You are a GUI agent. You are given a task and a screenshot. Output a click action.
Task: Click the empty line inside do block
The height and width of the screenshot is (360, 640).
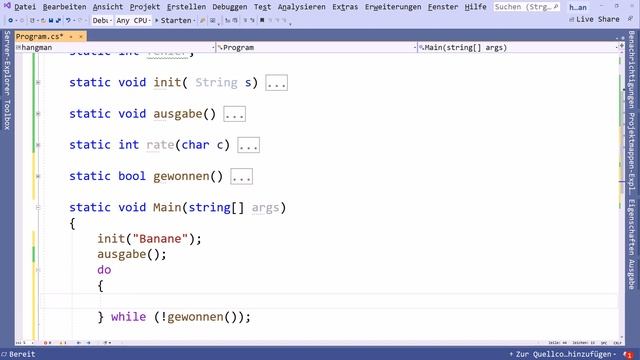(x=329, y=302)
